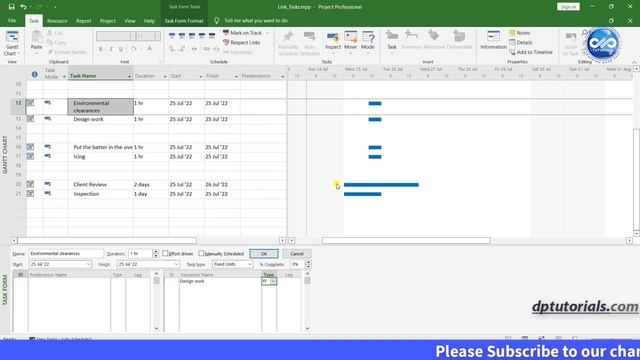Mark task 0% complete
The width and height of the screenshot is (640, 360).
pos(172,36)
